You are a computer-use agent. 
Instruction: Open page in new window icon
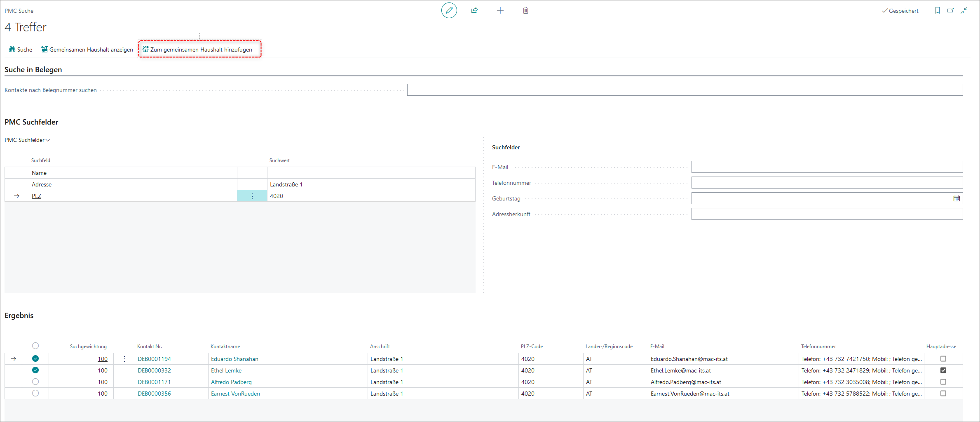(951, 10)
